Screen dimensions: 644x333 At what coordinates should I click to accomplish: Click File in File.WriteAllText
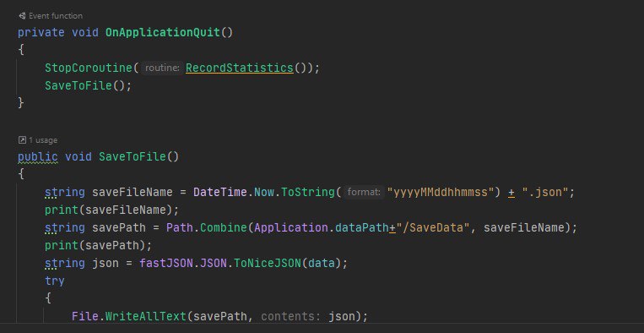[85, 317]
